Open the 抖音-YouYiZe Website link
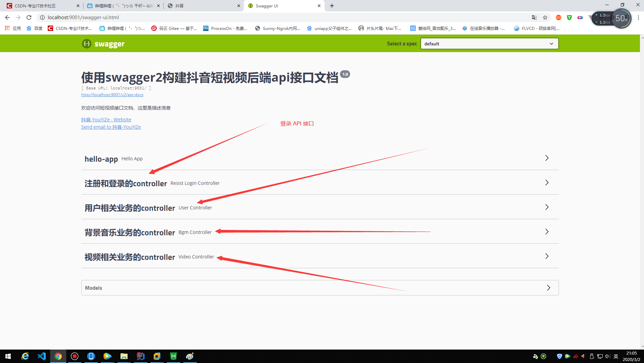Viewport: 644px width, 363px height. 106,120
